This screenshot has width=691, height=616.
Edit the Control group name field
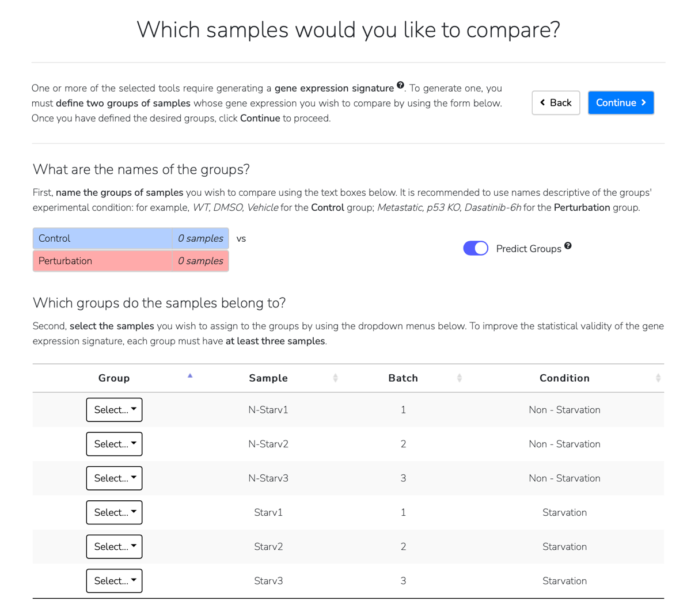102,238
